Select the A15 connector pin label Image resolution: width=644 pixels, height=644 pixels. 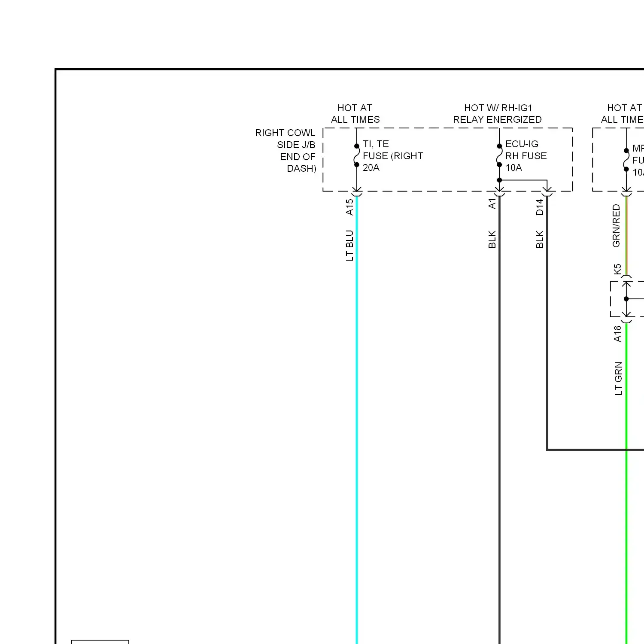click(x=349, y=207)
